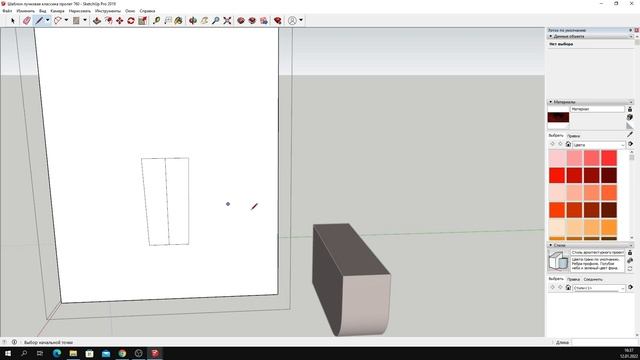Click Update Style refresh icon

click(x=630, y=269)
